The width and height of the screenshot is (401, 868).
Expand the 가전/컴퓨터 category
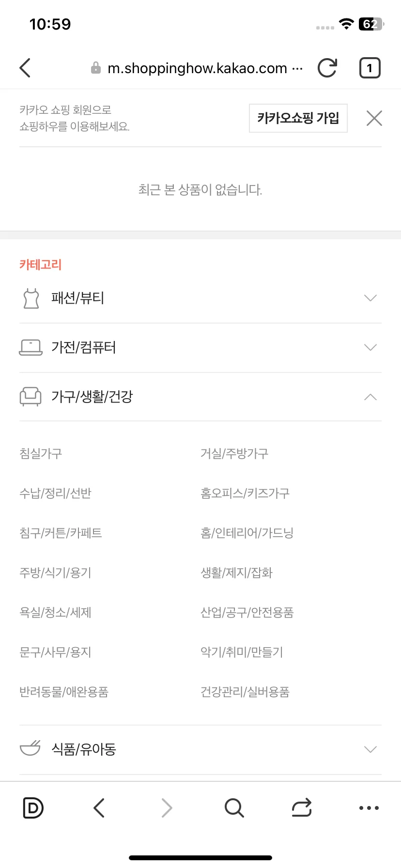tap(200, 347)
